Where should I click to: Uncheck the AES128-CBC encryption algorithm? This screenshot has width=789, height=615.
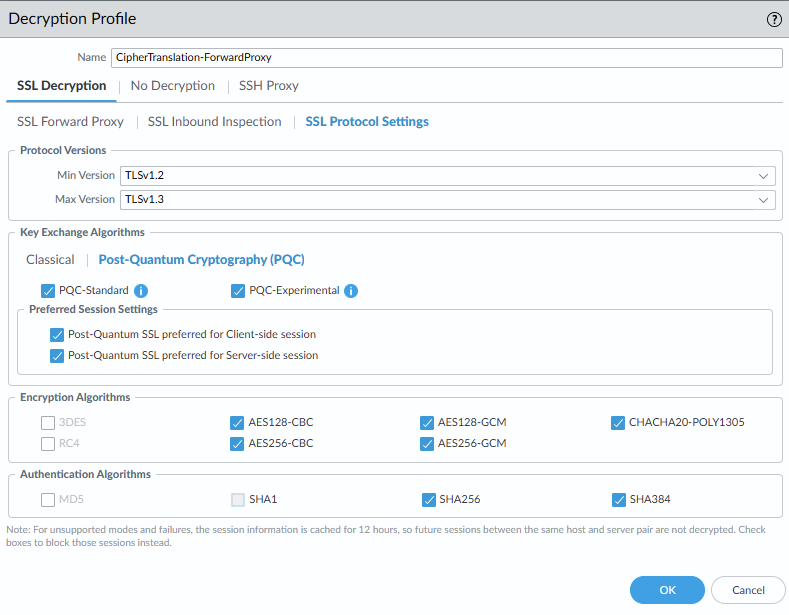[238, 422]
